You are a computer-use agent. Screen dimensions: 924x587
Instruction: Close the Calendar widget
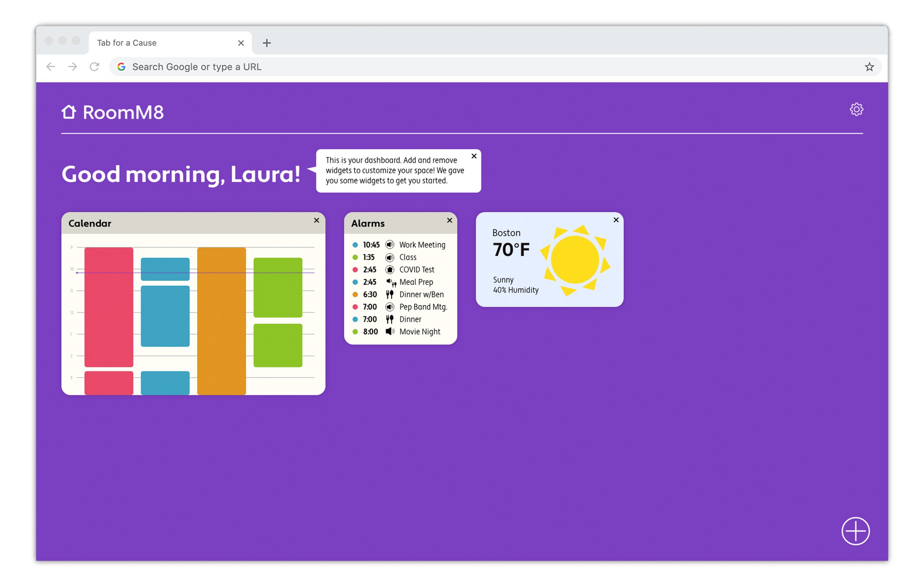pos(317,220)
